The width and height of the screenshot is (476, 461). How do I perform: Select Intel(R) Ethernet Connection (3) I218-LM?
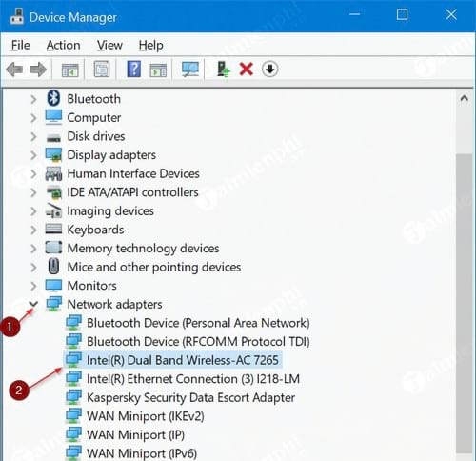(193, 379)
